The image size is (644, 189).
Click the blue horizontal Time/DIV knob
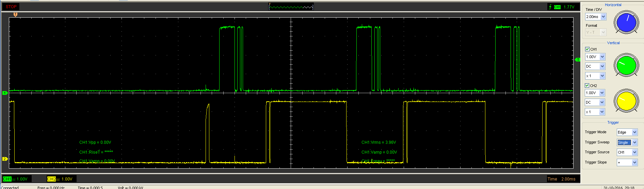[626, 22]
